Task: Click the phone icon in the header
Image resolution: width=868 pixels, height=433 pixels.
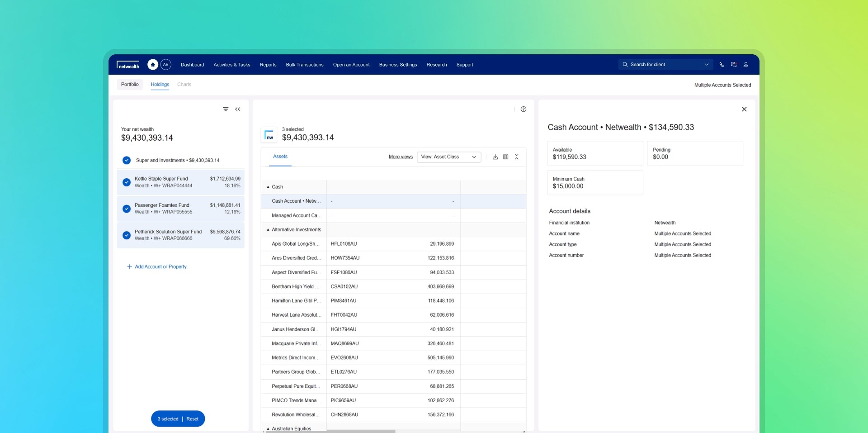Action: 722,65
